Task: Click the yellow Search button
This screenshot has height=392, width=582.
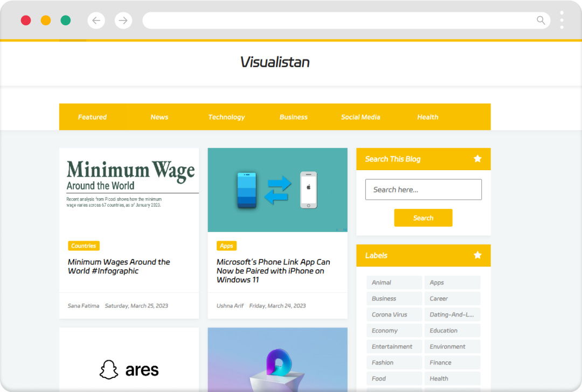Action: point(423,218)
